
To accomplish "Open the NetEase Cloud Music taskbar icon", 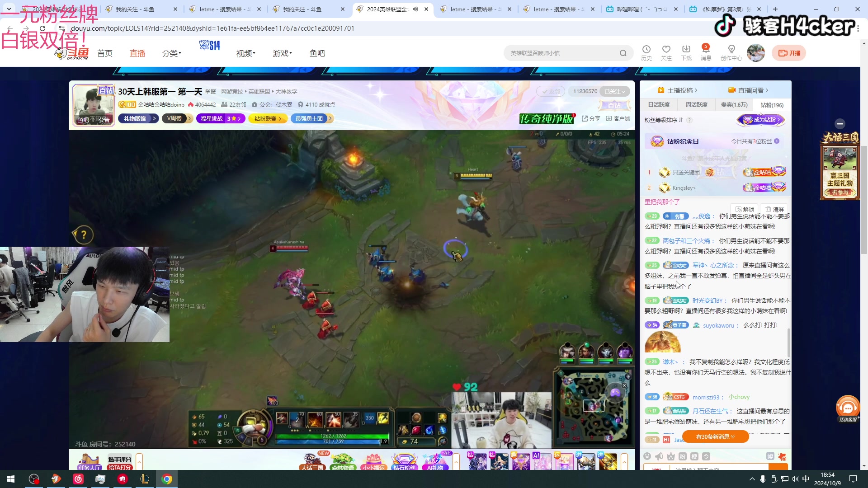I will 78,479.
